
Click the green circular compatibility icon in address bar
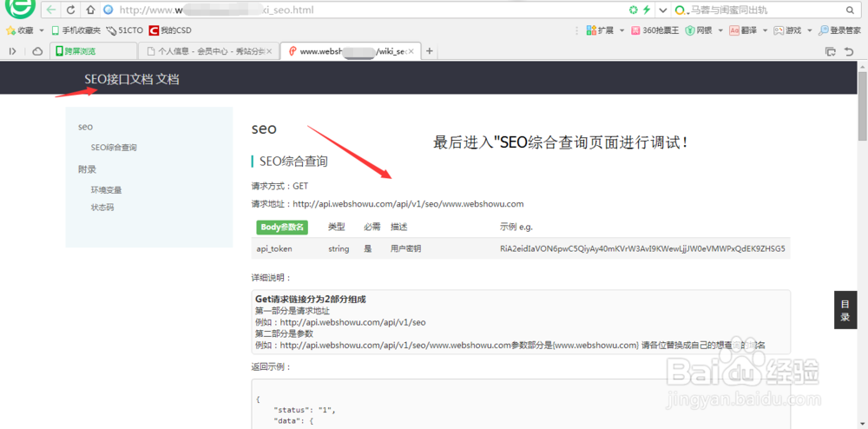pos(634,10)
